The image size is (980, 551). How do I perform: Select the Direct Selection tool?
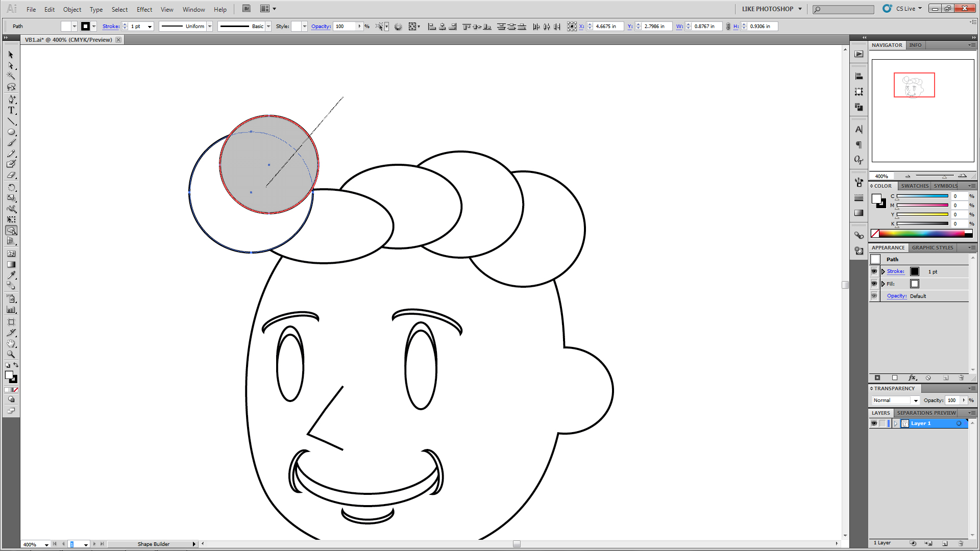pyautogui.click(x=11, y=65)
